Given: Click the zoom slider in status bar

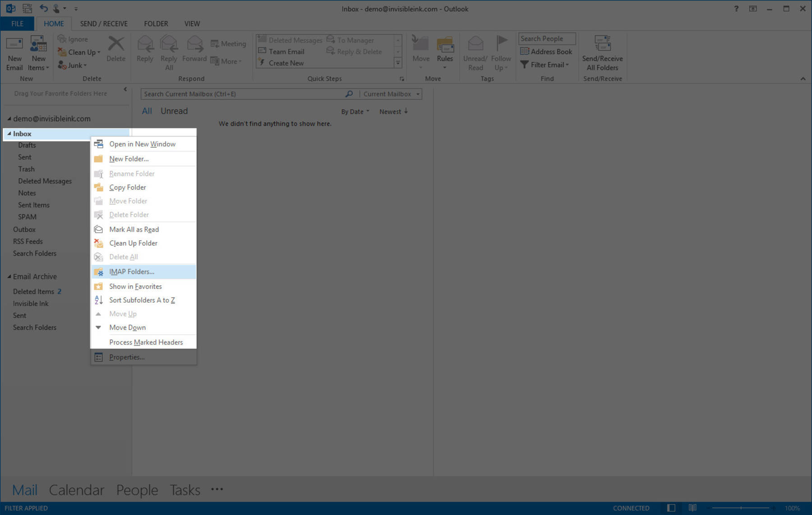Looking at the screenshot, I should (741, 508).
